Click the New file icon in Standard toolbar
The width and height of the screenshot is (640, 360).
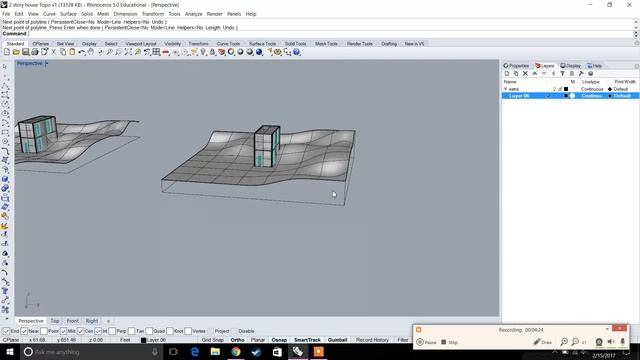[x=7, y=52]
